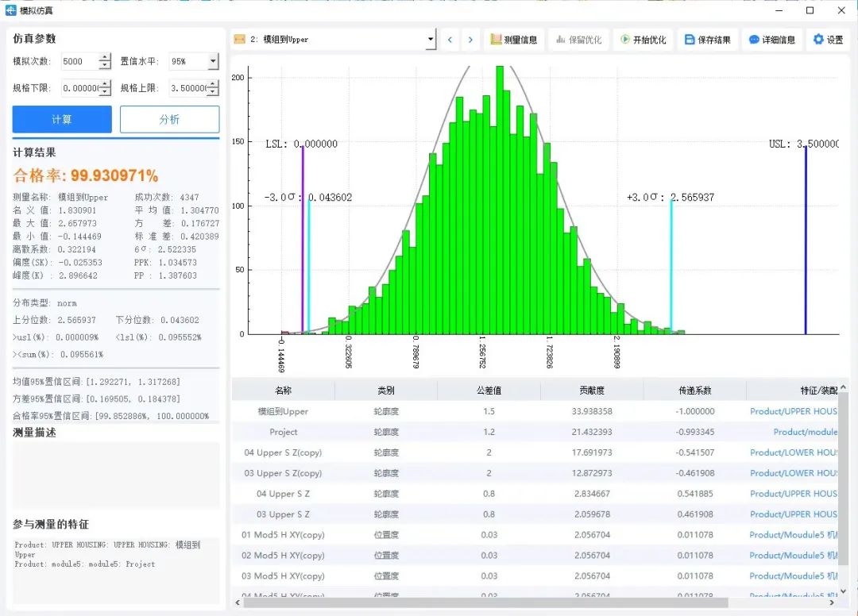This screenshot has width=858, height=616.
Task: Click the Product/module link in the Project row
Action: coord(805,432)
